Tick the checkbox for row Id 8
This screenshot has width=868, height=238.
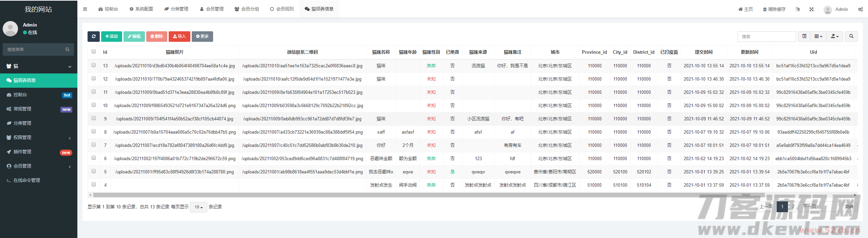[x=94, y=132]
